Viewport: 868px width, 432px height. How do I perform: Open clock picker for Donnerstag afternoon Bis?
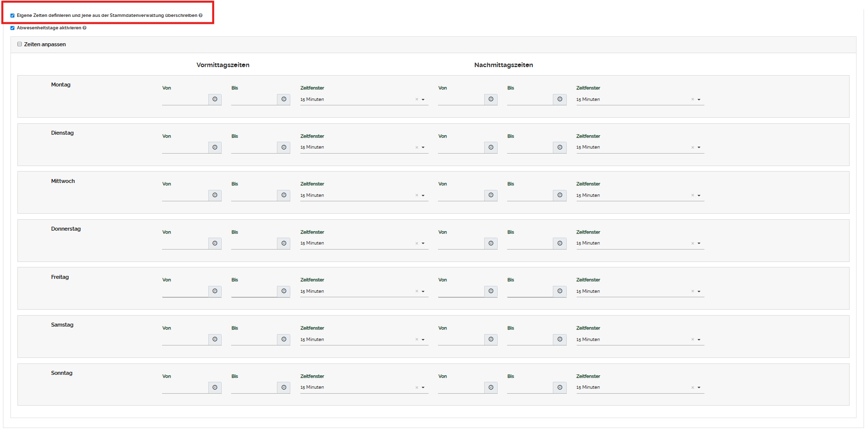pyautogui.click(x=560, y=244)
